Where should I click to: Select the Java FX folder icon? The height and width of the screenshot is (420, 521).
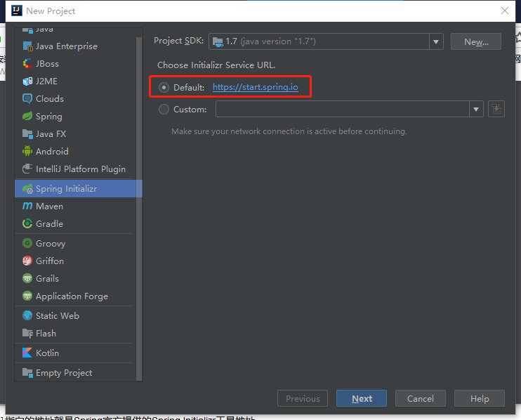click(27, 134)
